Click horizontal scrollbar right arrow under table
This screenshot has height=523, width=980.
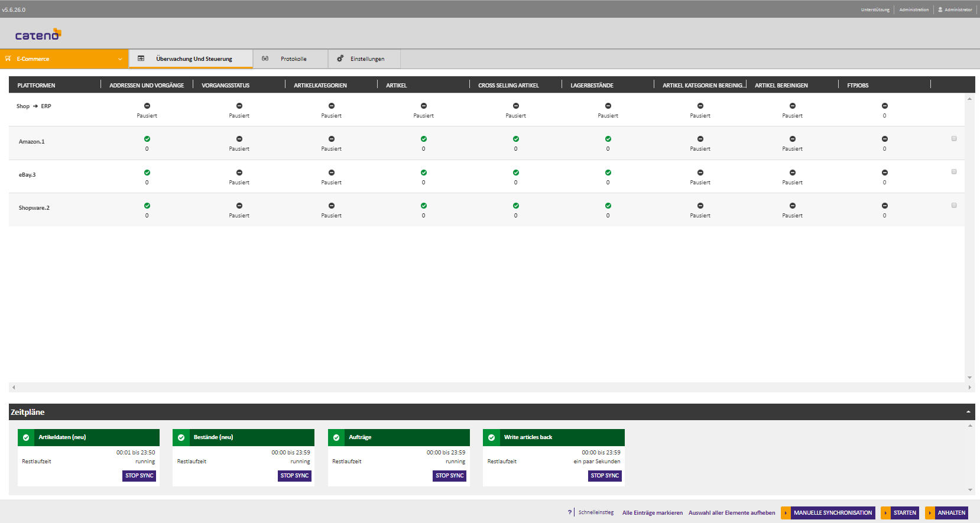969,388
